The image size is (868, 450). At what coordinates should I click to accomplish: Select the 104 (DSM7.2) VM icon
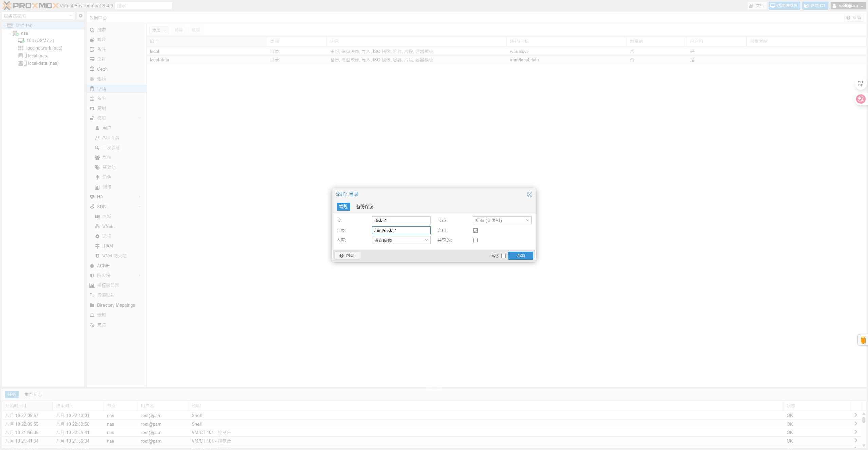click(x=21, y=40)
